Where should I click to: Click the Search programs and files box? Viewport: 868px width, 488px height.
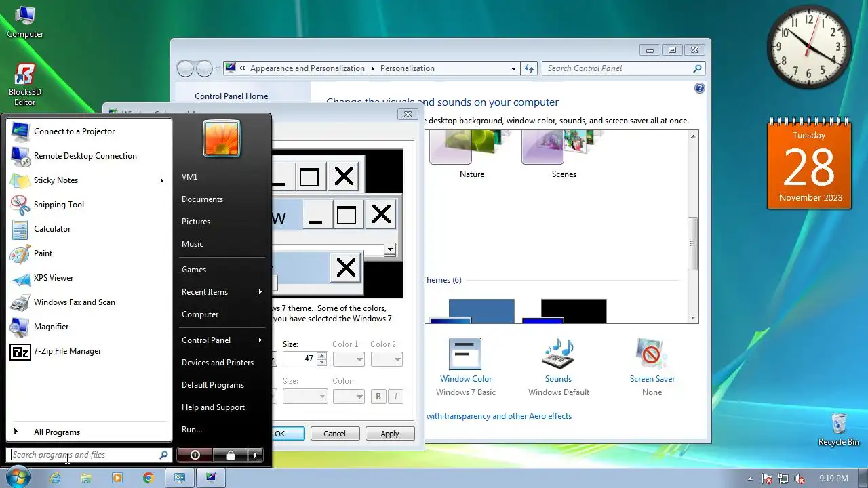(x=88, y=455)
